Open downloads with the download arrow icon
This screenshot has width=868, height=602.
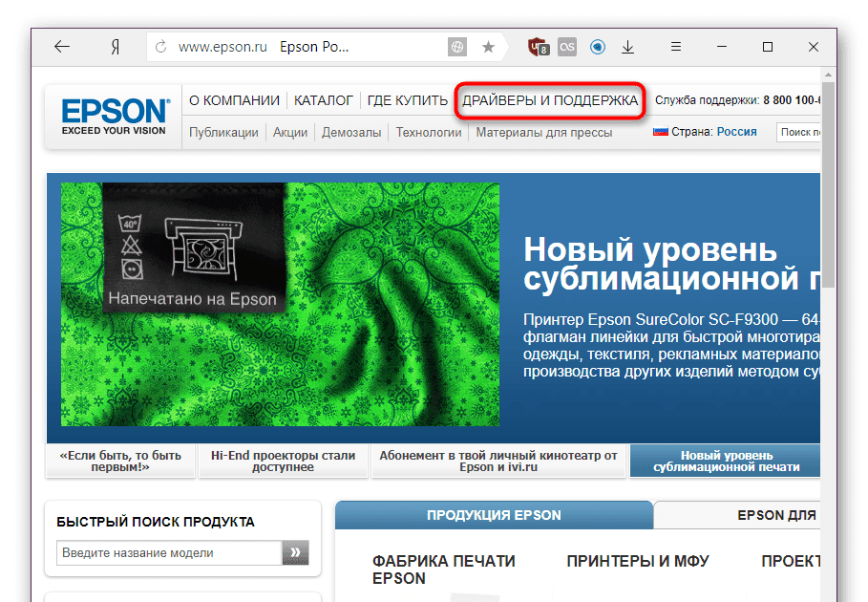click(627, 47)
